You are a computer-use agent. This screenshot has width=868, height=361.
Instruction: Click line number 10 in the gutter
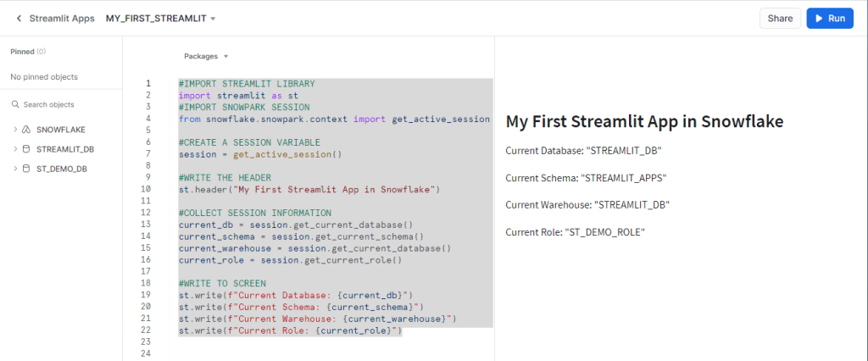(x=147, y=189)
